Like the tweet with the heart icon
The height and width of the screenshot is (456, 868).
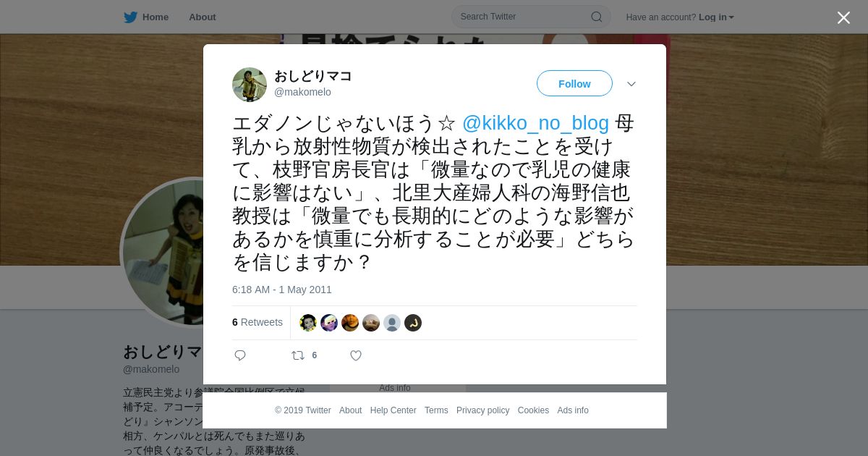pyautogui.click(x=356, y=355)
